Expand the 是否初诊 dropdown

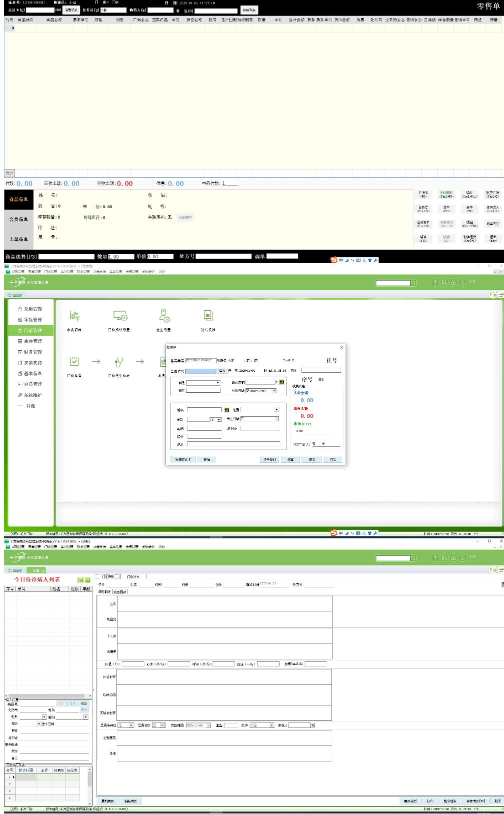162,725
